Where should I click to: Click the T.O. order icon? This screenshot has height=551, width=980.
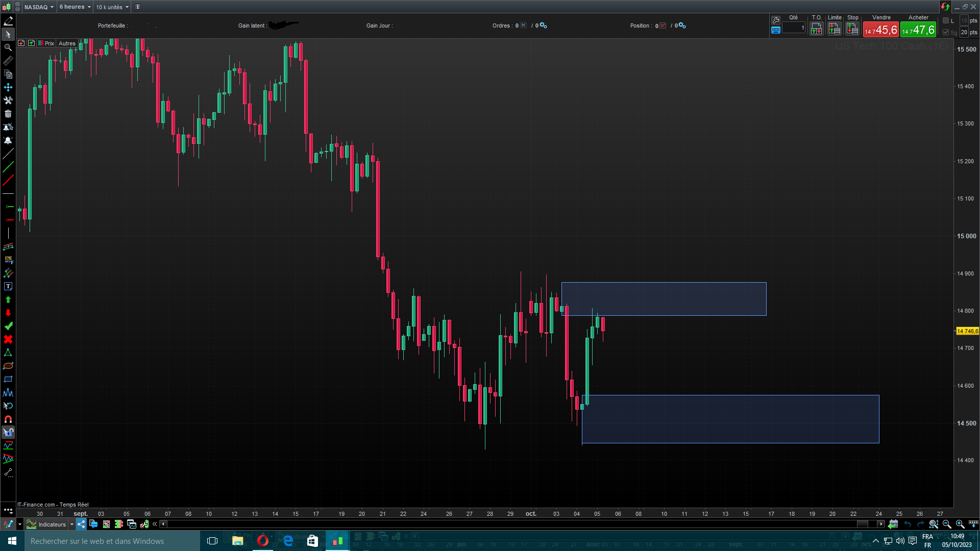816,29
